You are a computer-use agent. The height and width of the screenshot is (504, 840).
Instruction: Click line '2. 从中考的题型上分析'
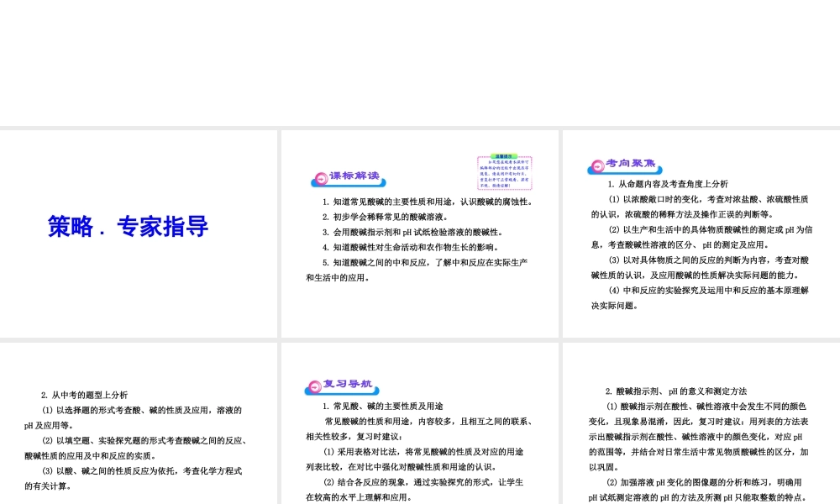tap(84, 395)
